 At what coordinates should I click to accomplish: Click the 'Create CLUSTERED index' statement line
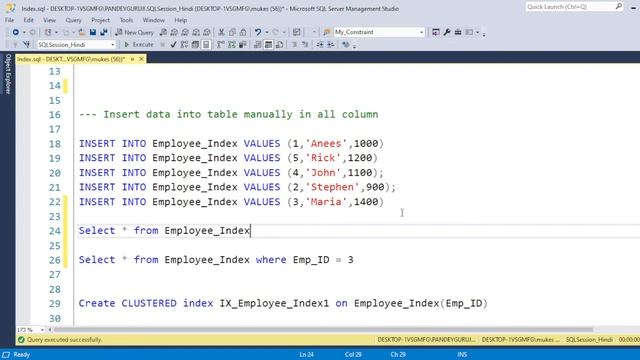(x=283, y=303)
